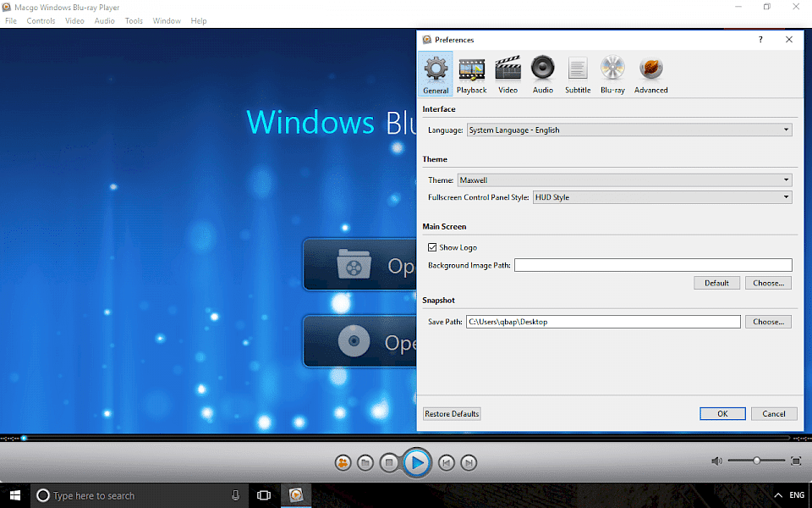Click the Preferences help question mark
The width and height of the screenshot is (812, 508).
[x=760, y=40]
